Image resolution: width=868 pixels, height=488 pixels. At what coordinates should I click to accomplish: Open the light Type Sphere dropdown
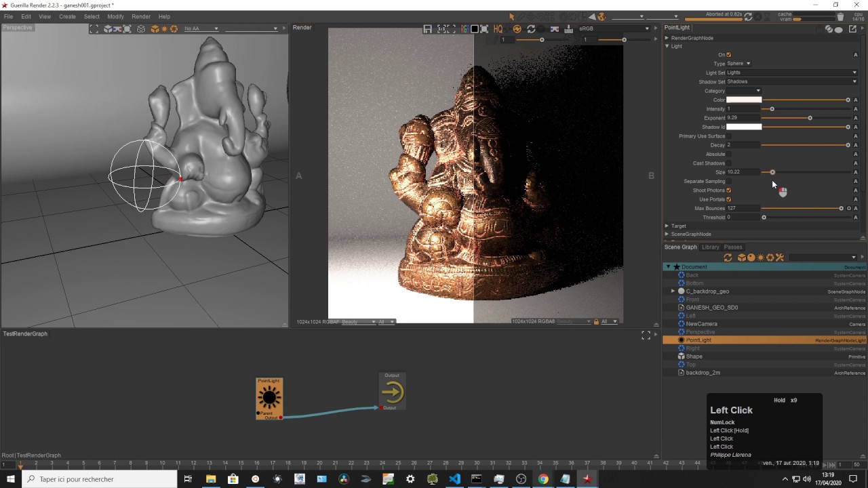(x=738, y=64)
